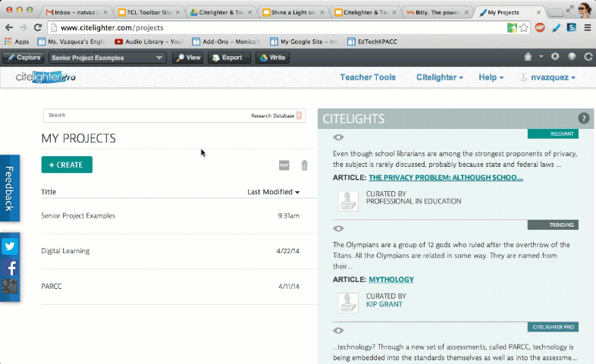Screen dimensions: 596x364
Task: Switch to the TCL Toolbar Slides tab
Action: point(148,12)
